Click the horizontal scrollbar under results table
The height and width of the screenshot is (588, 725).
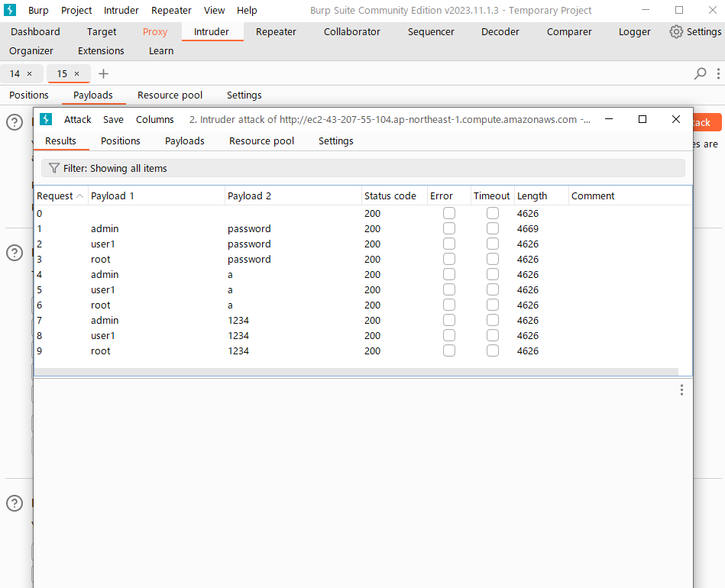tap(356, 372)
